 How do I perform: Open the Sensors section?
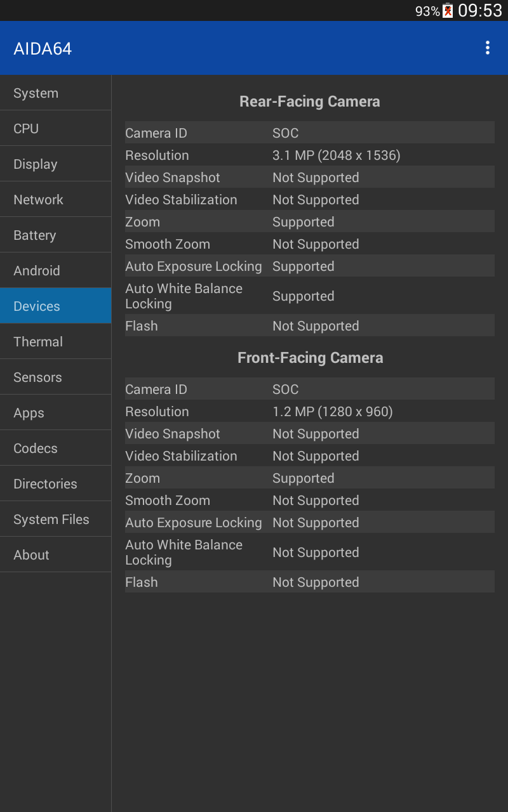(x=55, y=377)
